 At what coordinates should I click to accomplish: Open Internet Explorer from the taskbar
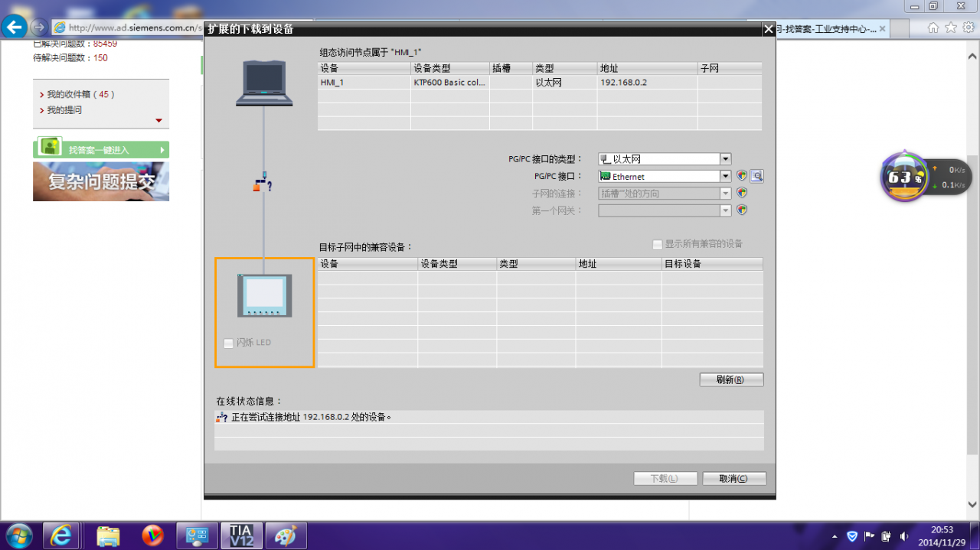(x=60, y=535)
